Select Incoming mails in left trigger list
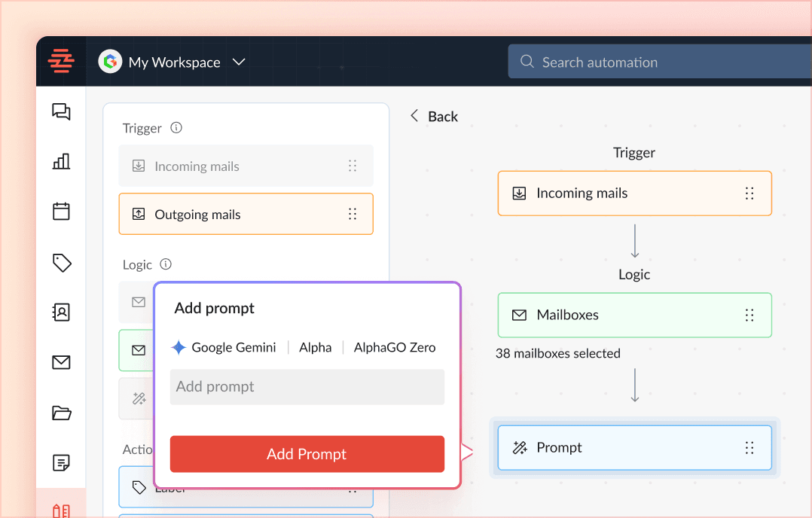The width and height of the screenshot is (812, 518). 246,166
